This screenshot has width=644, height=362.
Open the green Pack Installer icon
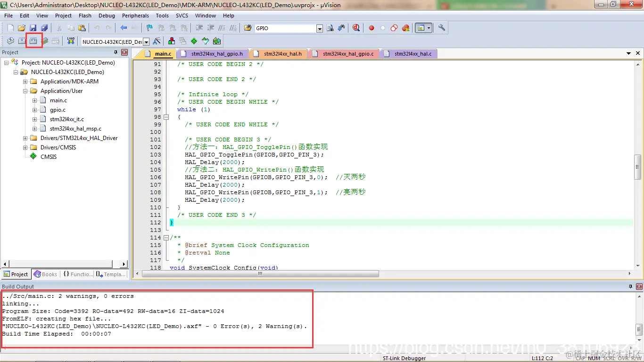pos(217,41)
